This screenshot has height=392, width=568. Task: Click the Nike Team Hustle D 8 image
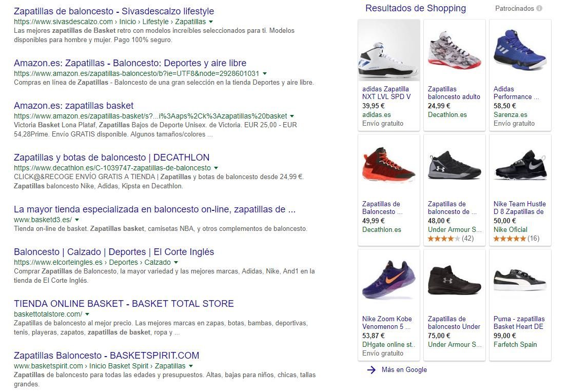coord(520,166)
